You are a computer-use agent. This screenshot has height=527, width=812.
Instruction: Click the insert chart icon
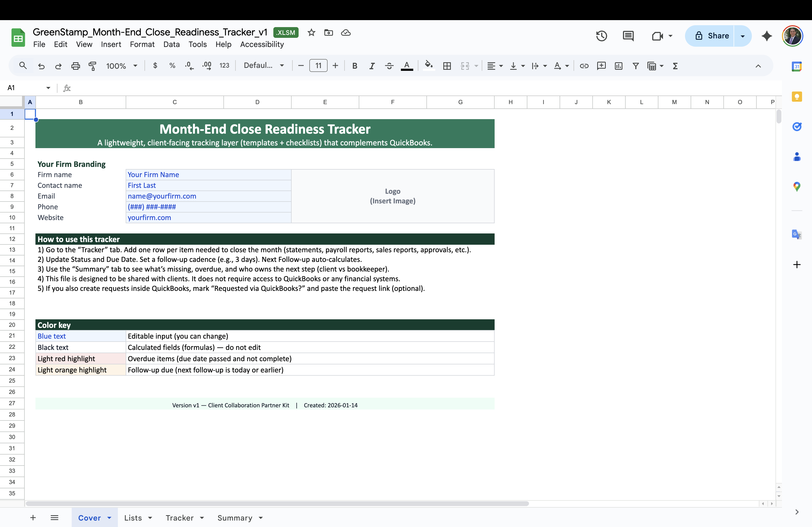619,66
